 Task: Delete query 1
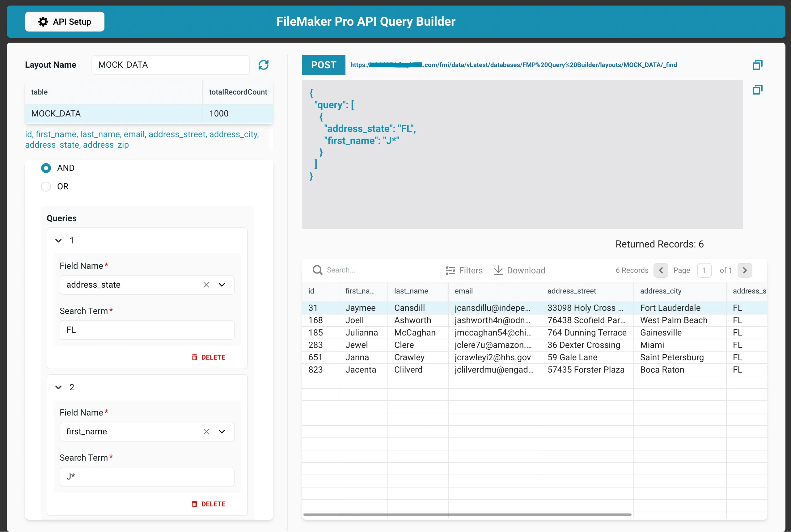tap(208, 357)
